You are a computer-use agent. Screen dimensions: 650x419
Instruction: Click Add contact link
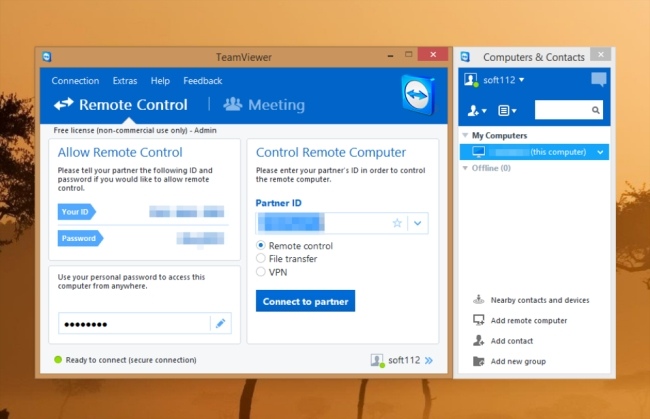512,341
